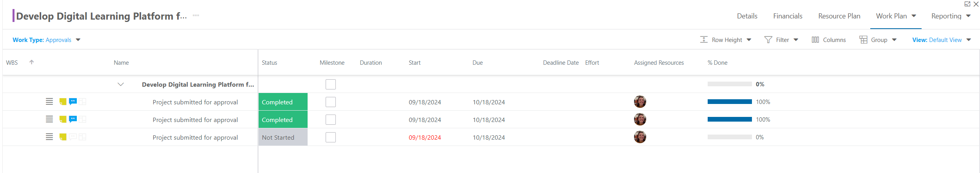Open the Resource Plan tab
This screenshot has height=173, width=980.
click(839, 16)
